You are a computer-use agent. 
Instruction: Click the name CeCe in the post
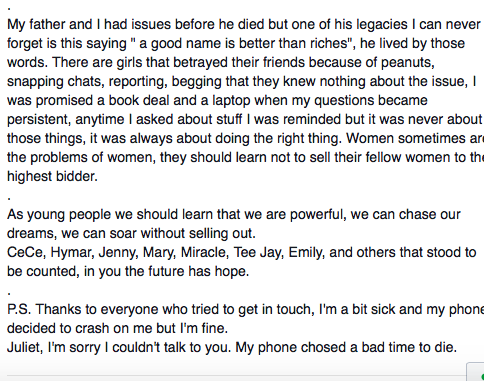(25, 252)
